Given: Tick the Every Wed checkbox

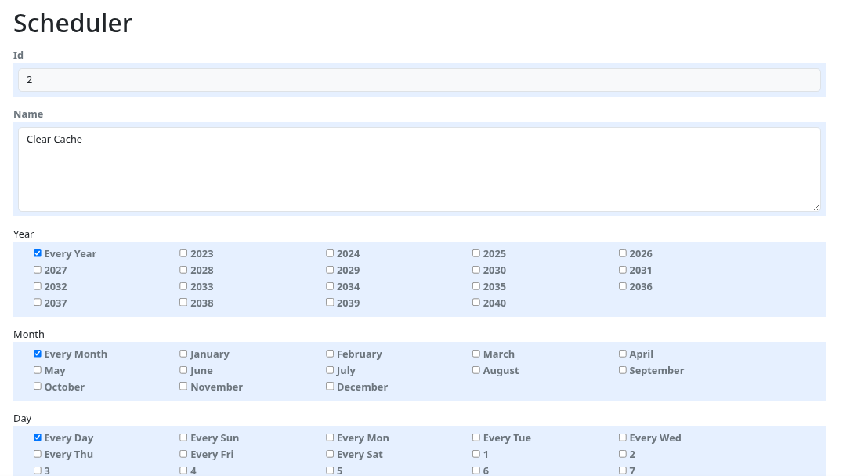Looking at the screenshot, I should (x=622, y=438).
